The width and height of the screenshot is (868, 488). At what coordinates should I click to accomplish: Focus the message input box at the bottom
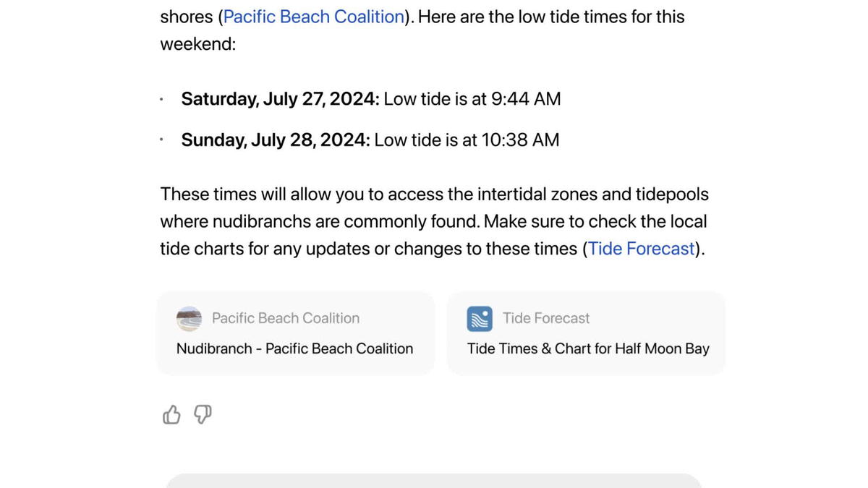tap(434, 481)
